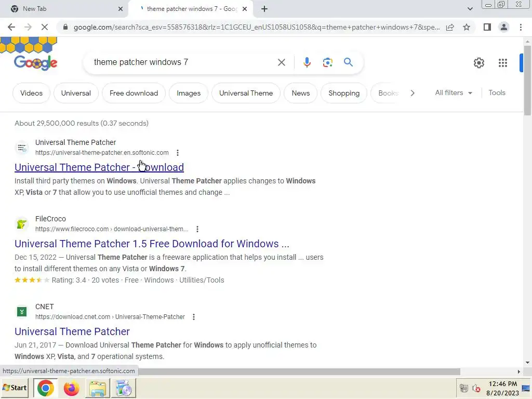Screen dimensions: 532x399
Task: Switch to News results
Action: click(301, 93)
